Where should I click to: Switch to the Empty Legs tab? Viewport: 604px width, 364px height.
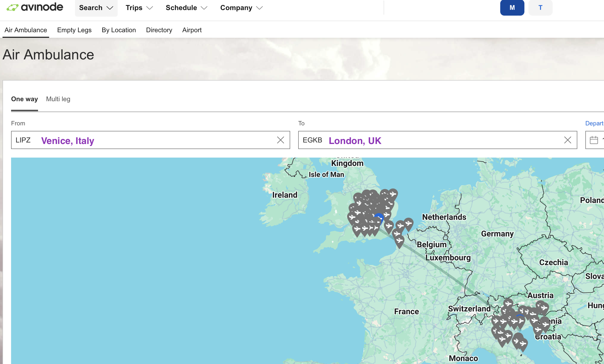tap(74, 30)
